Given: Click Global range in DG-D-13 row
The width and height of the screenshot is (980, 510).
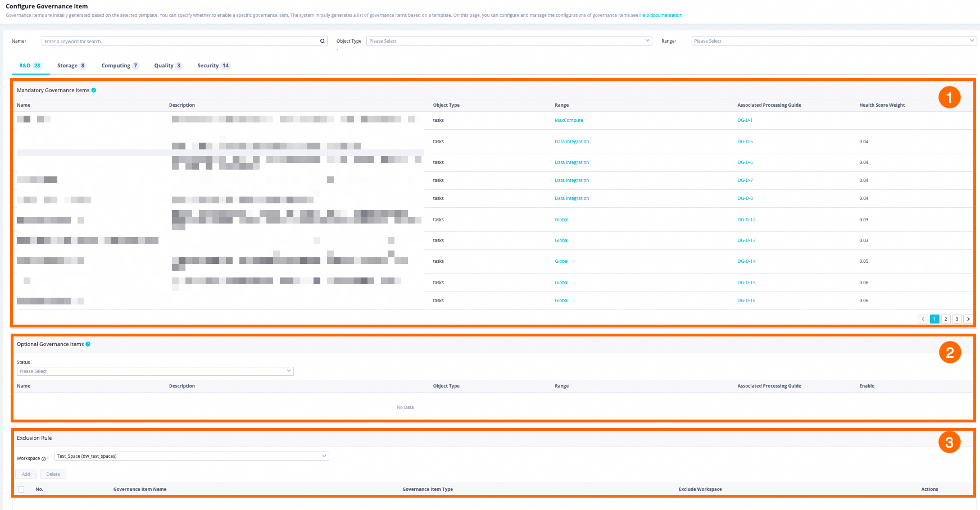Looking at the screenshot, I should 561,240.
